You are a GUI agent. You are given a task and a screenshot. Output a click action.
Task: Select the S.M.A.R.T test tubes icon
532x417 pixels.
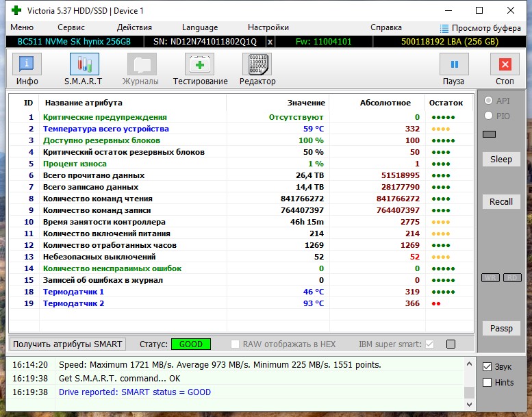(x=84, y=64)
